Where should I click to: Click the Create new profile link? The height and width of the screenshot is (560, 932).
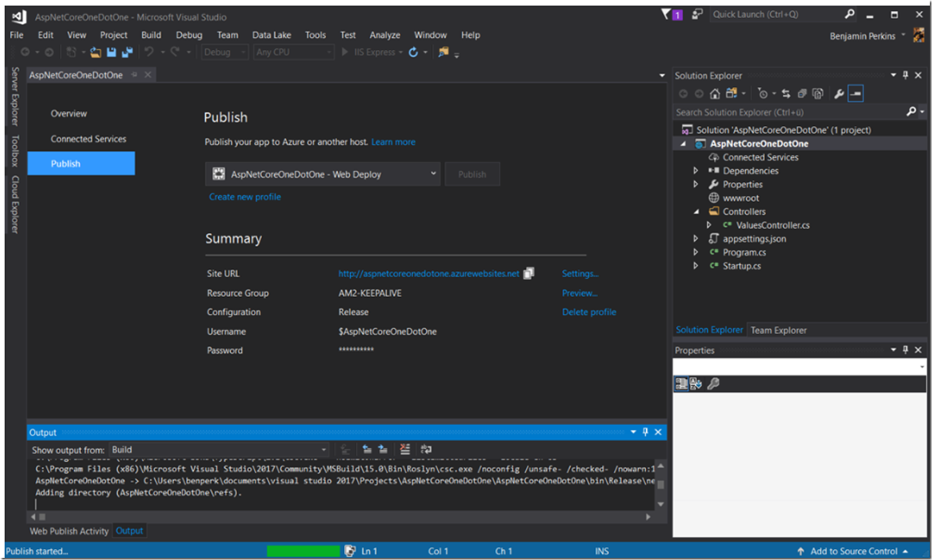click(245, 197)
